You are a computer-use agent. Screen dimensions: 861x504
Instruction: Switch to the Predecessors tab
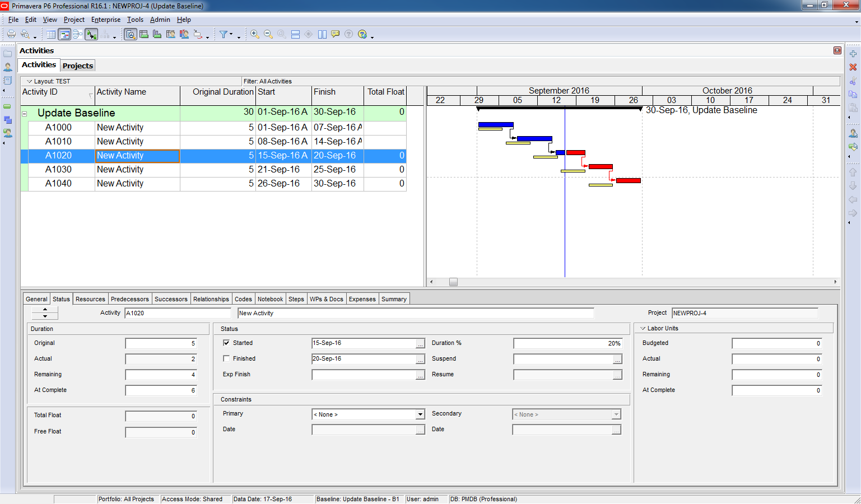click(x=129, y=299)
